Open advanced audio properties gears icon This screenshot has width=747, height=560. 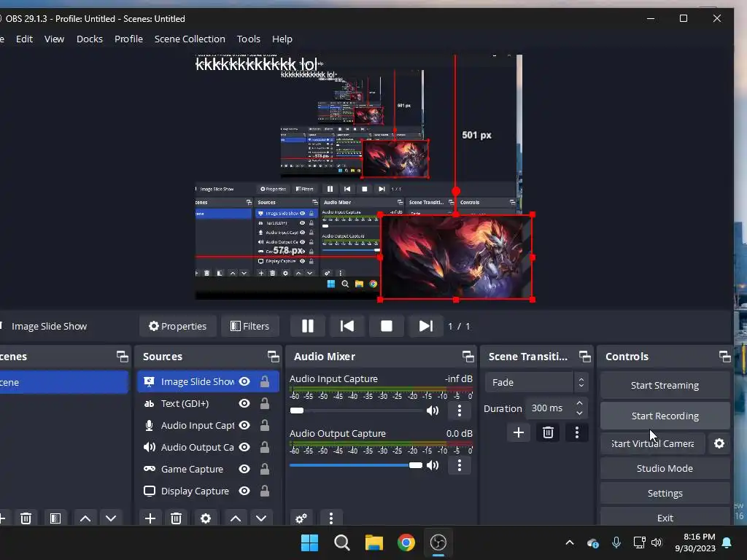[301, 518]
